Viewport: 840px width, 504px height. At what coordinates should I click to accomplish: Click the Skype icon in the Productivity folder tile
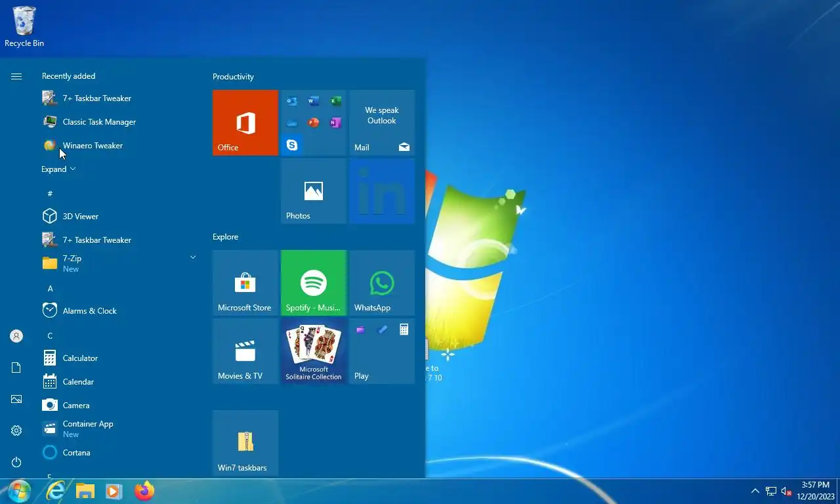point(292,145)
